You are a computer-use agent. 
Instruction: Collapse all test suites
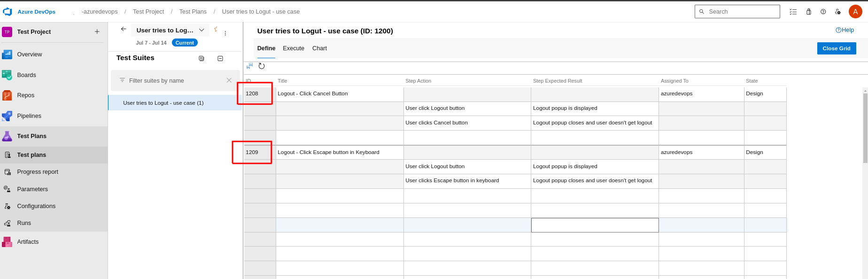[x=220, y=58]
